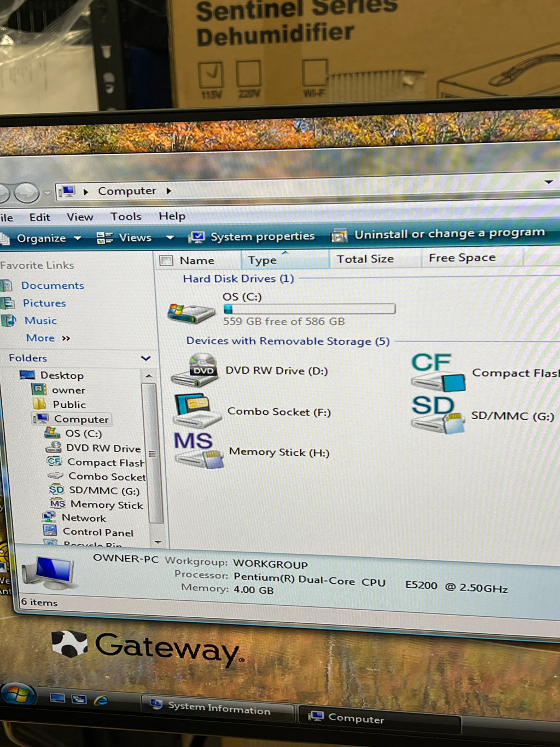This screenshot has width=560, height=747.
Task: Expand the arrow after Computer in address bar
Action: click(x=169, y=191)
